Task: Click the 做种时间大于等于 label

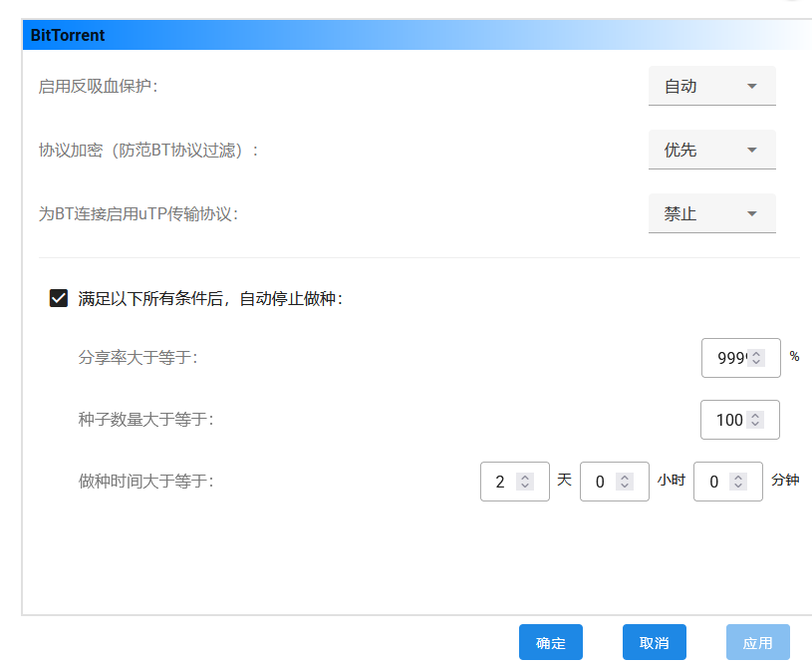Action: click(x=145, y=482)
